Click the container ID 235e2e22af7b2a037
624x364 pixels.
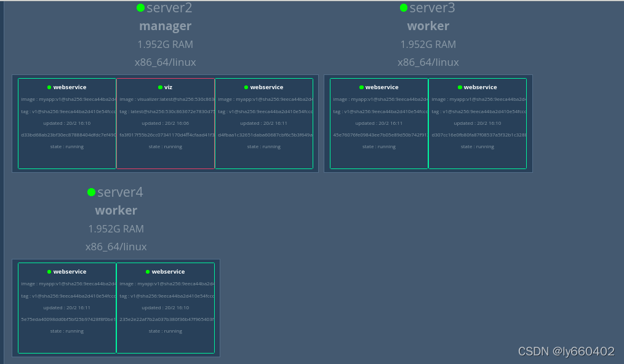click(167, 320)
